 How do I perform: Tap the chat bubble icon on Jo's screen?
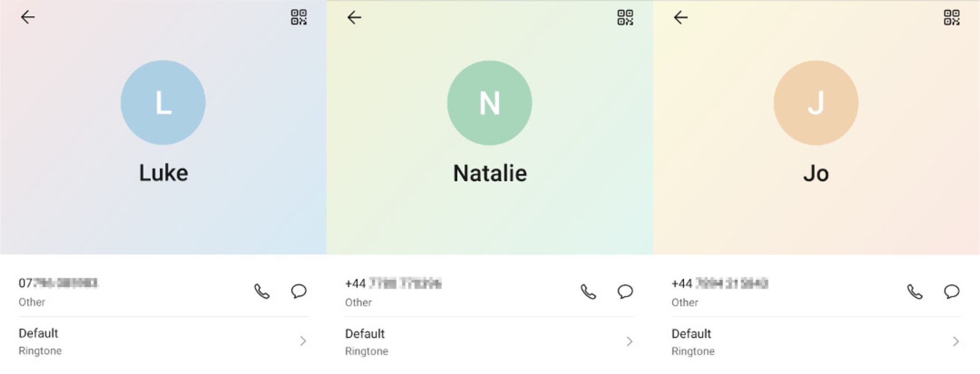pos(952,293)
